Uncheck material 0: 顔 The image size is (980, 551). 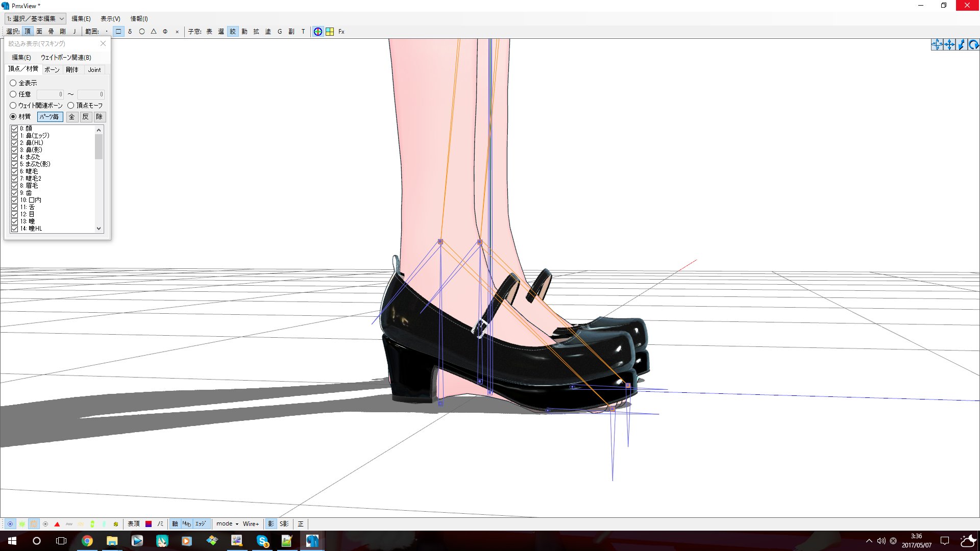pyautogui.click(x=14, y=129)
